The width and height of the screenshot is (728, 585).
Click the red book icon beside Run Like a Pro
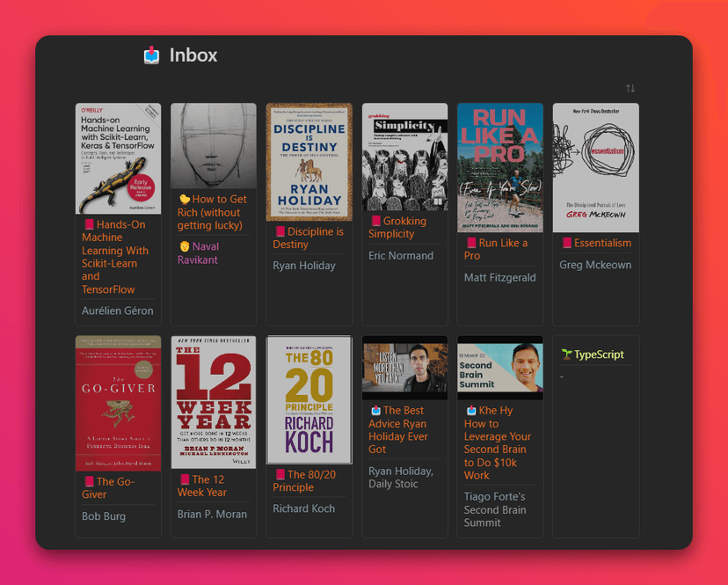pyautogui.click(x=471, y=243)
